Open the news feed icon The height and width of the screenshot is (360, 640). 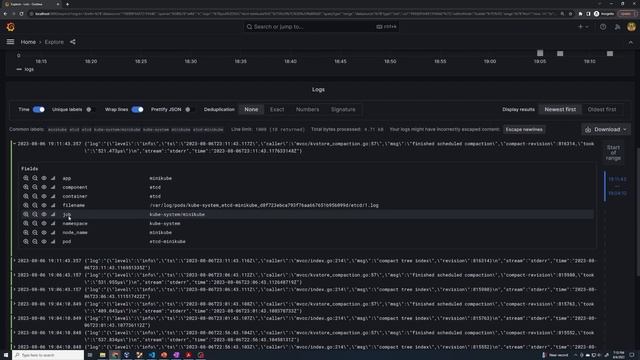pyautogui.click(x=617, y=27)
